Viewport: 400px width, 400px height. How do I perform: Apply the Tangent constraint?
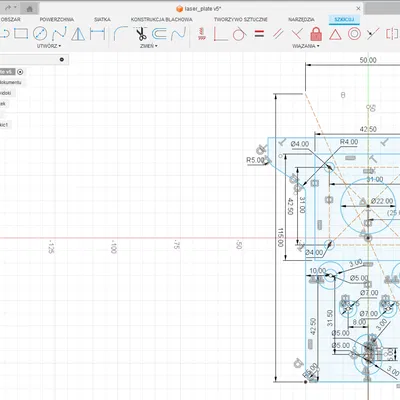click(x=239, y=34)
